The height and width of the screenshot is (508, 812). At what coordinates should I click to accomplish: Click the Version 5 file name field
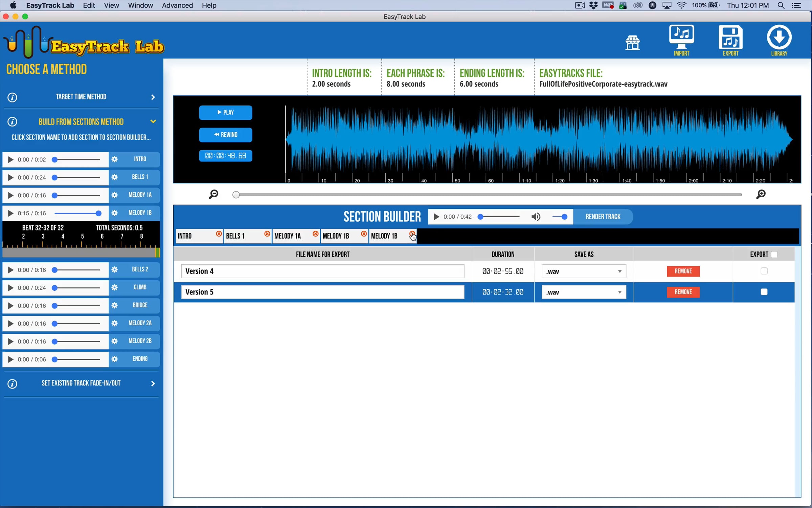(322, 292)
